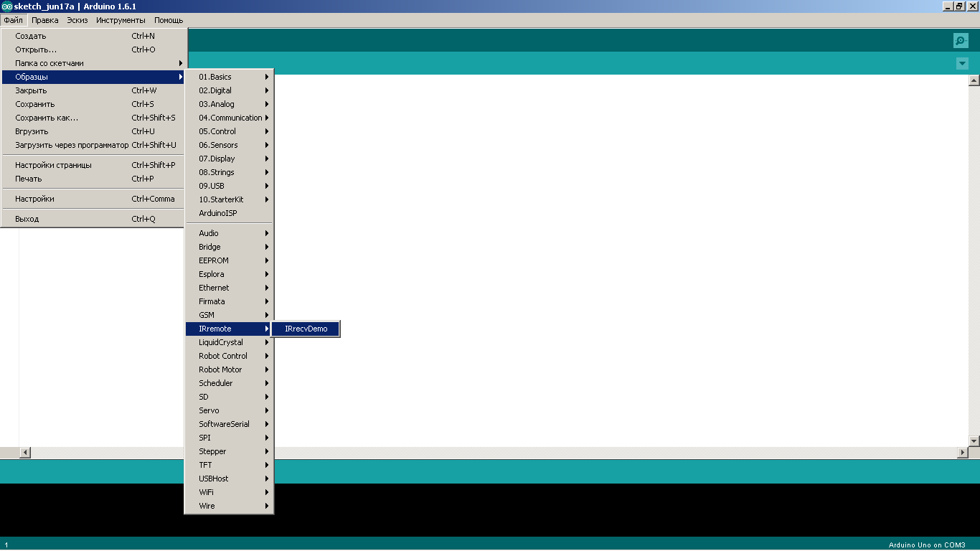The height and width of the screenshot is (551, 980).
Task: Select Вгрузить to upload sketch
Action: (x=93, y=131)
